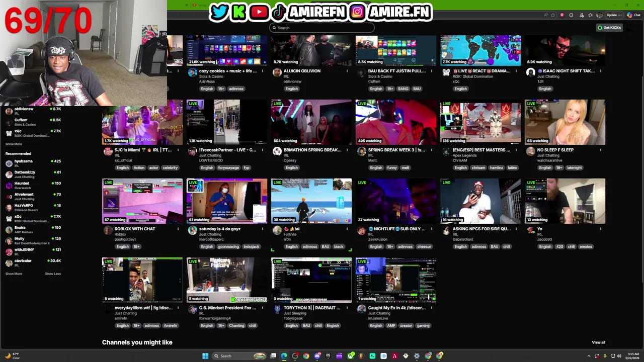The width and height of the screenshot is (644, 362).
Task: Click the Task View taskbar icon
Action: pos(273,356)
